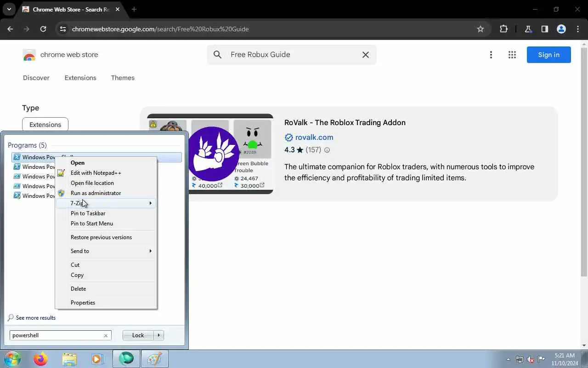Open Properties from the context menu

106,303
